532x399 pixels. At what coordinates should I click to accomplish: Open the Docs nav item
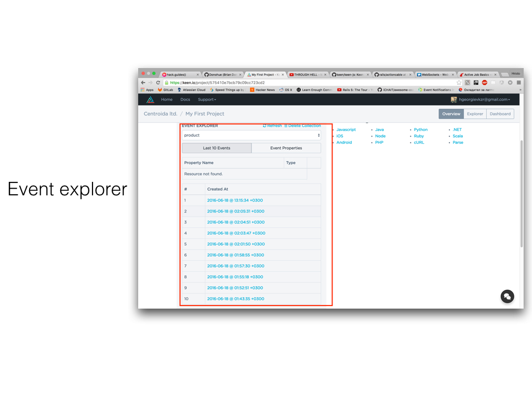click(x=185, y=99)
